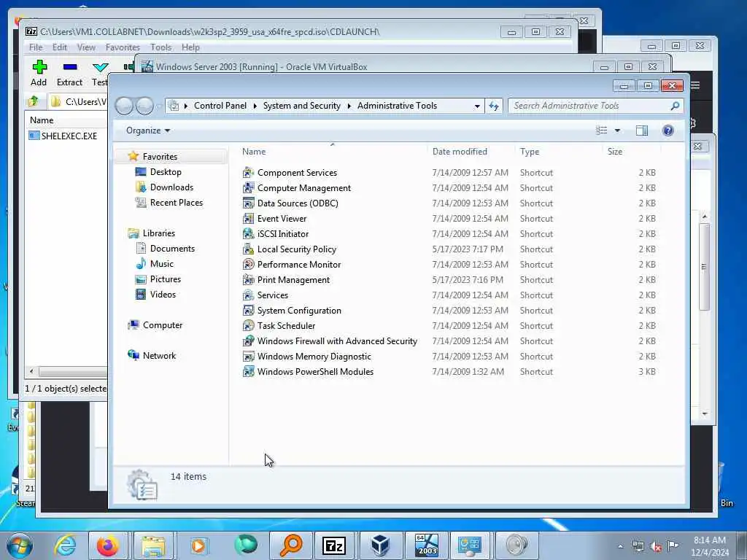This screenshot has height=560, width=747.
Task: Open the Help question mark icon
Action: tap(668, 131)
